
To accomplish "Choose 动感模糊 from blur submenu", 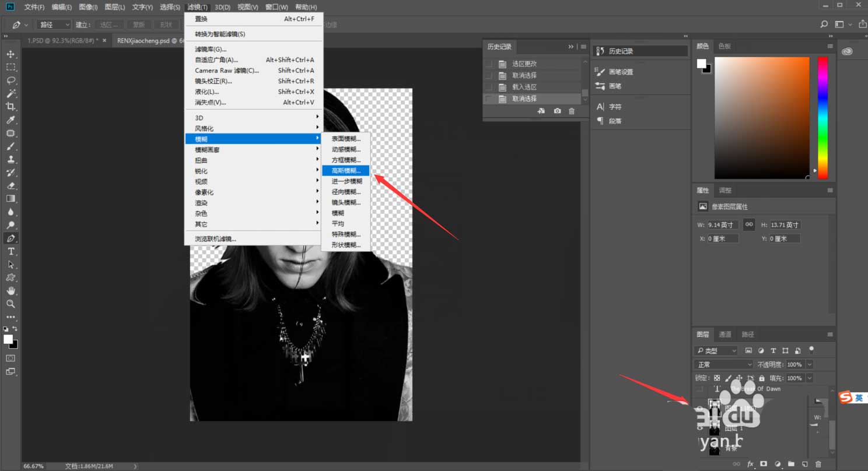I will [x=346, y=149].
